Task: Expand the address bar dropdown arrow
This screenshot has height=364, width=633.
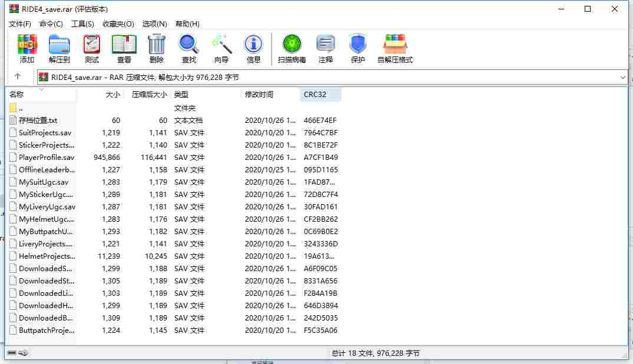Action: coord(622,77)
